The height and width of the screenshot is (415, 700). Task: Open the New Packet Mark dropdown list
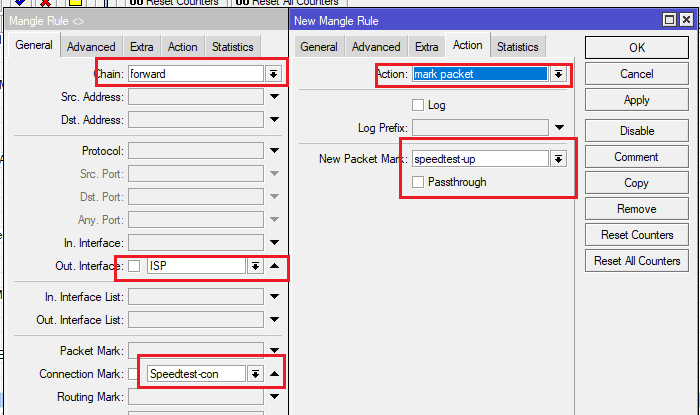coord(558,159)
